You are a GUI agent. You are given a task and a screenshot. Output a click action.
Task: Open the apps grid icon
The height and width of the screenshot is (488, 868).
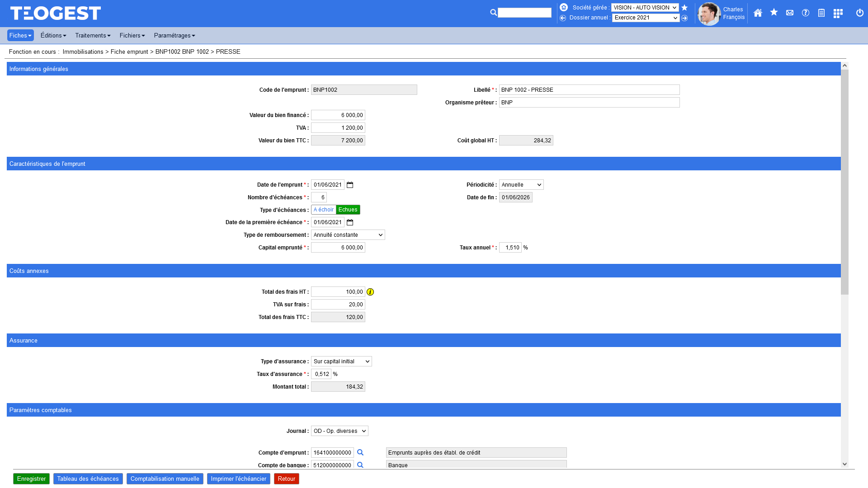838,14
